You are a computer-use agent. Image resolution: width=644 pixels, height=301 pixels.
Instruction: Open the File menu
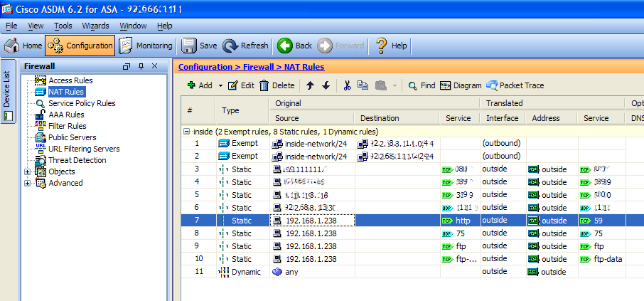tap(11, 26)
